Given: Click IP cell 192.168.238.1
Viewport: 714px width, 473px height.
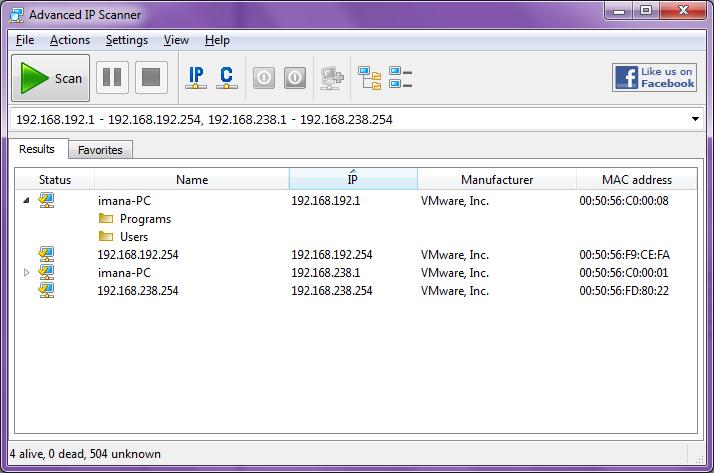Looking at the screenshot, I should [326, 273].
